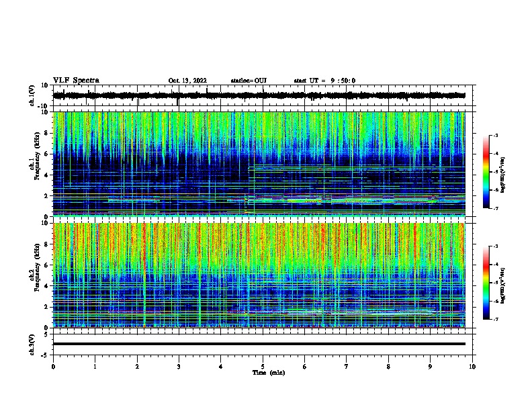Click the "ch.1(V)" waveform axis label
The width and height of the screenshot is (532, 411).
pos(32,95)
